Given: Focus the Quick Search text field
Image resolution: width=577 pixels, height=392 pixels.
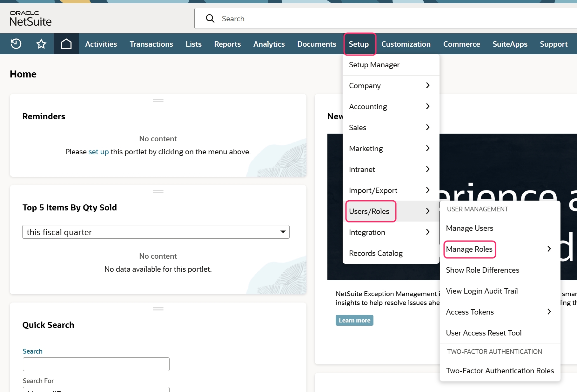Looking at the screenshot, I should pos(96,364).
